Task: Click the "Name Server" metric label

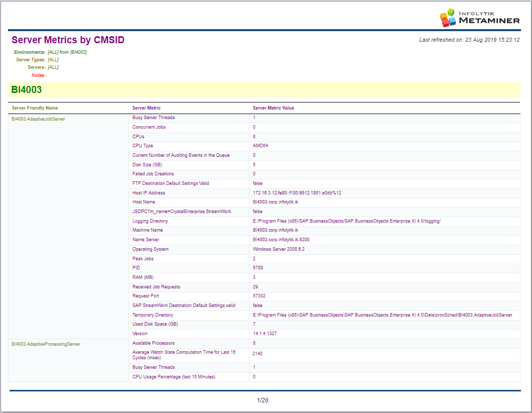Action: pos(146,240)
